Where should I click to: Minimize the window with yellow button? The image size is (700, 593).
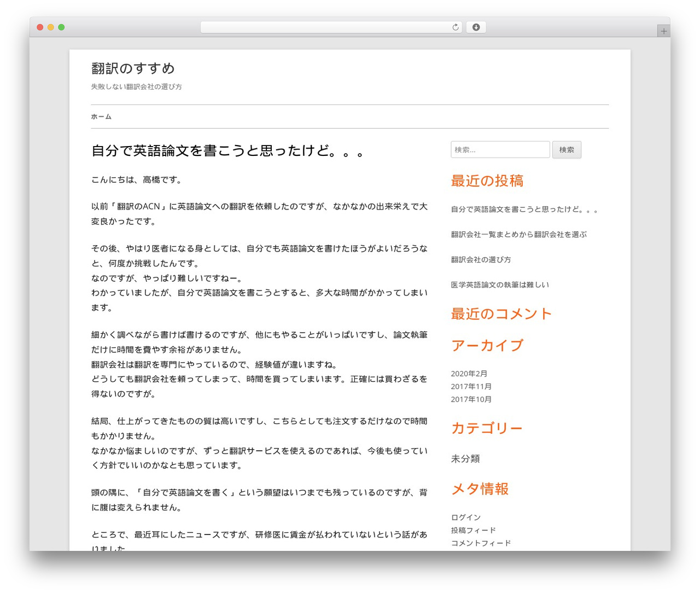click(51, 27)
